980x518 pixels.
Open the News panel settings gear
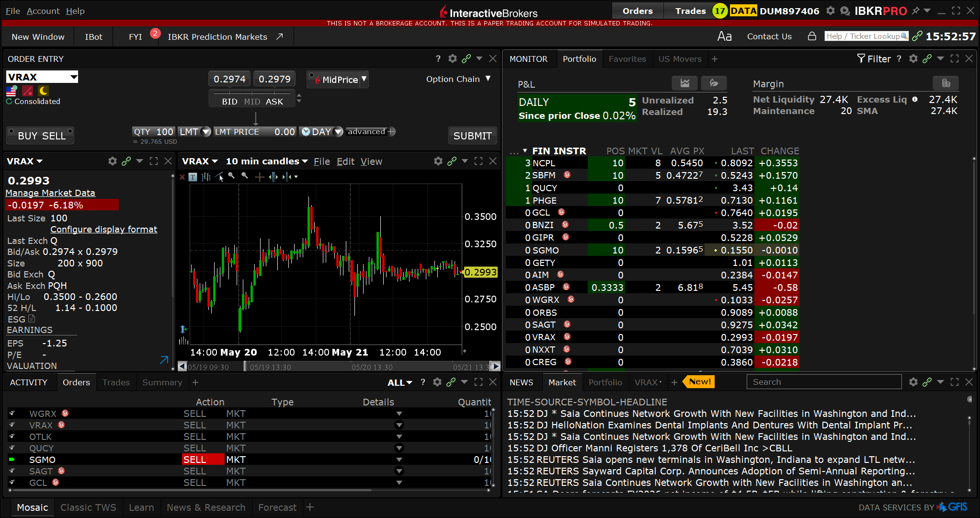click(x=913, y=382)
